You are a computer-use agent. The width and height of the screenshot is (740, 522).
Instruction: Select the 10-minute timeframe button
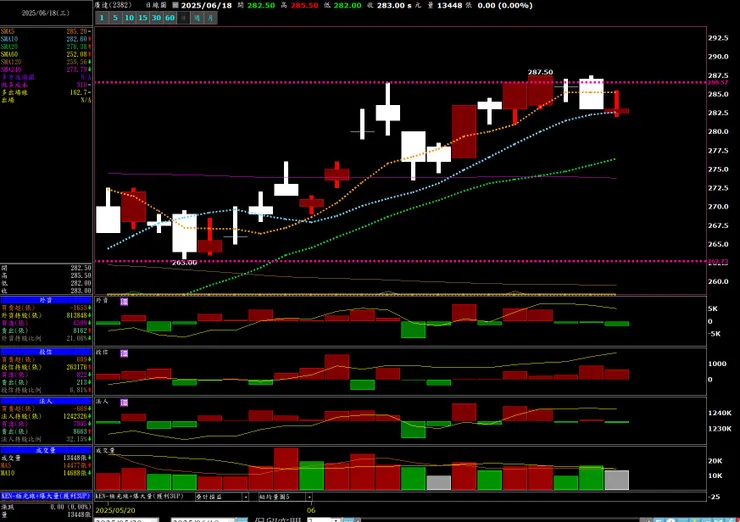pyautogui.click(x=129, y=18)
